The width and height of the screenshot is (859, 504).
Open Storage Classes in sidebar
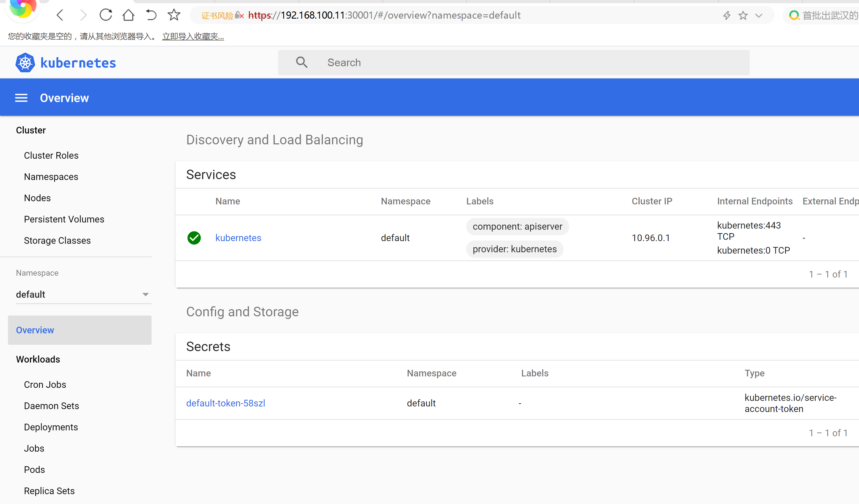pos(57,241)
